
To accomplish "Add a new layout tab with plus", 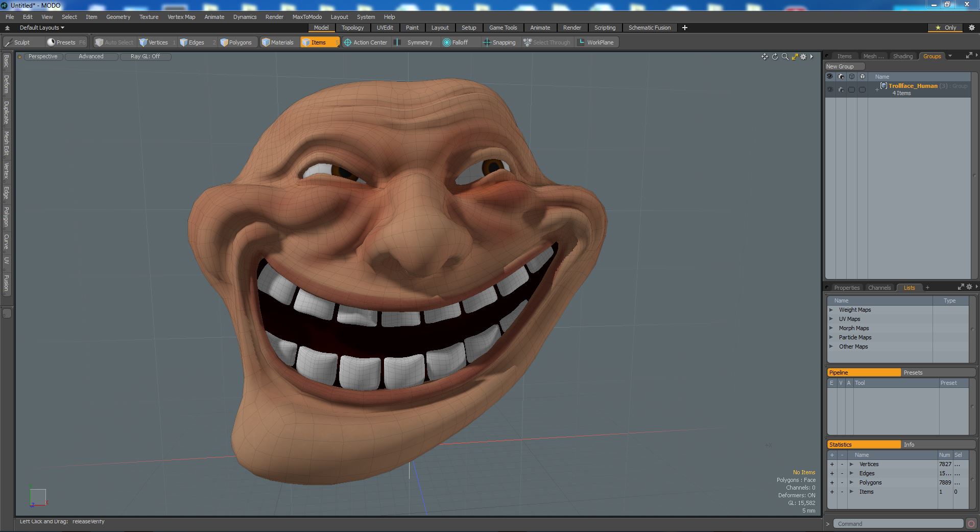I will click(x=685, y=28).
